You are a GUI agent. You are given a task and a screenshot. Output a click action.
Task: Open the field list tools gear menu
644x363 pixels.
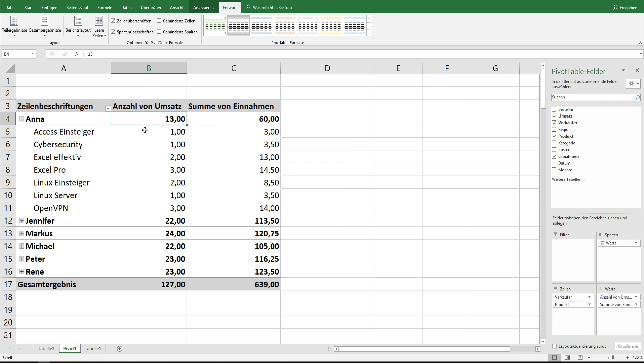(x=633, y=84)
